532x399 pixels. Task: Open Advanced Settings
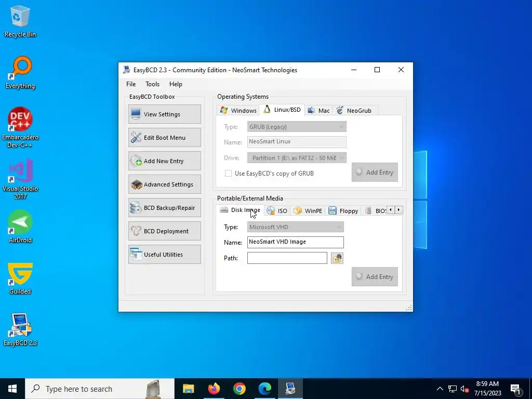point(165,184)
